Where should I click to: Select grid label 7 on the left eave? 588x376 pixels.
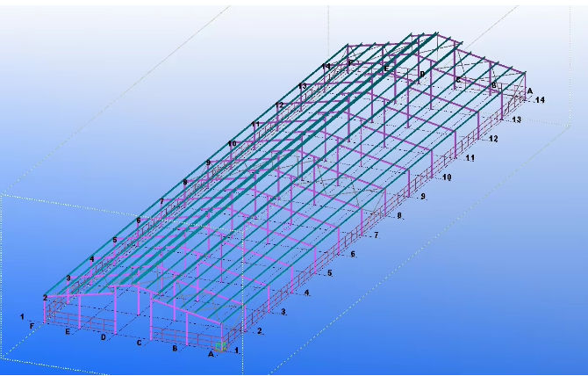click(x=161, y=202)
